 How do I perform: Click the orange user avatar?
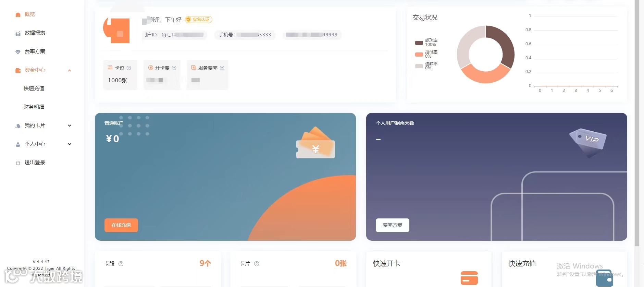click(117, 30)
